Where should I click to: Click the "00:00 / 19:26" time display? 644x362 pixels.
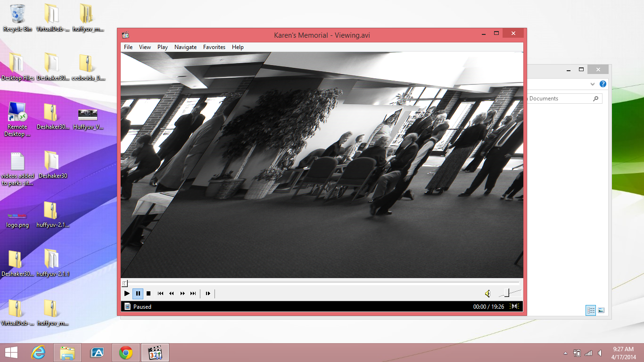click(x=489, y=307)
